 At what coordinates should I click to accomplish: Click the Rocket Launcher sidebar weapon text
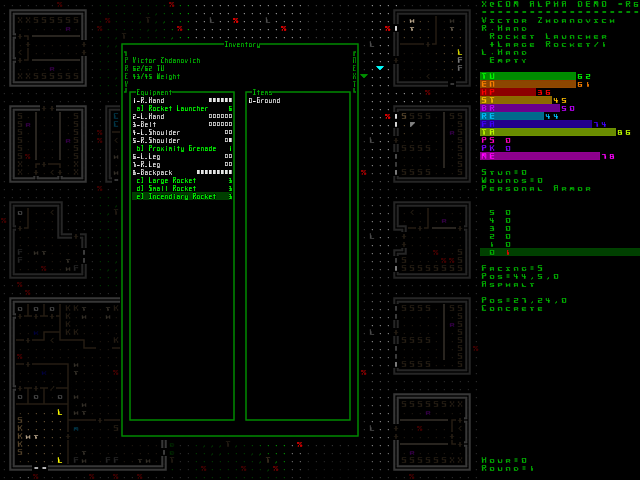(548, 37)
